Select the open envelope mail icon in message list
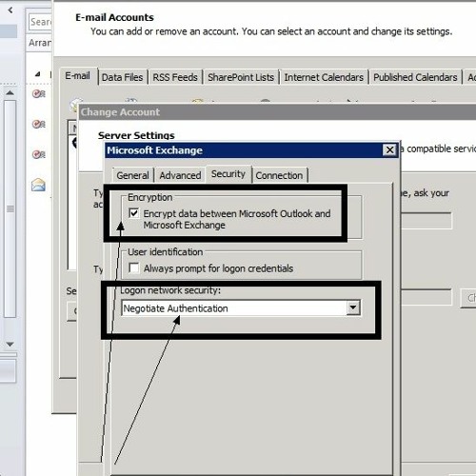Viewport: 476px width, 476px height. click(38, 185)
